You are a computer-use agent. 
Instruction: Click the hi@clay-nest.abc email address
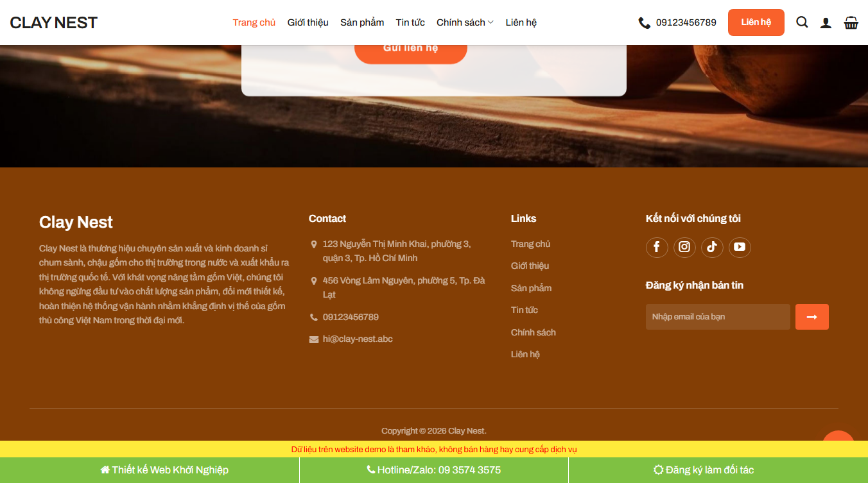click(358, 339)
